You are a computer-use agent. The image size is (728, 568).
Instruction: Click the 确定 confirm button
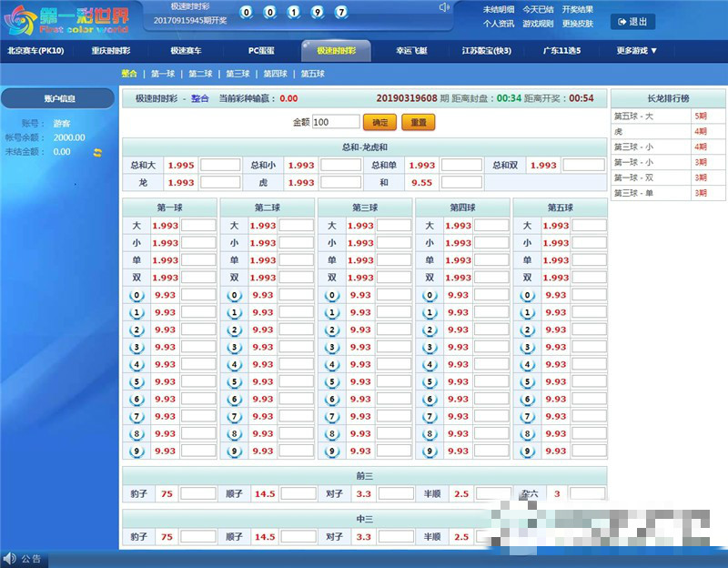[379, 122]
